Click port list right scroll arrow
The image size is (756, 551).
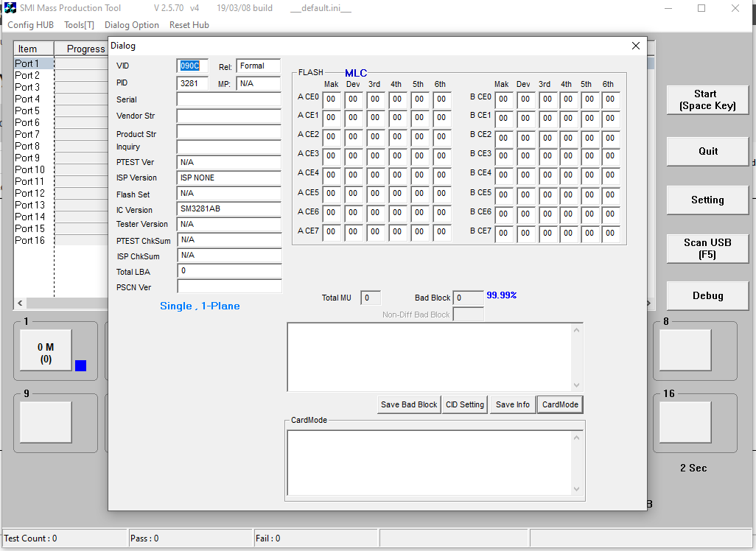[649, 303]
